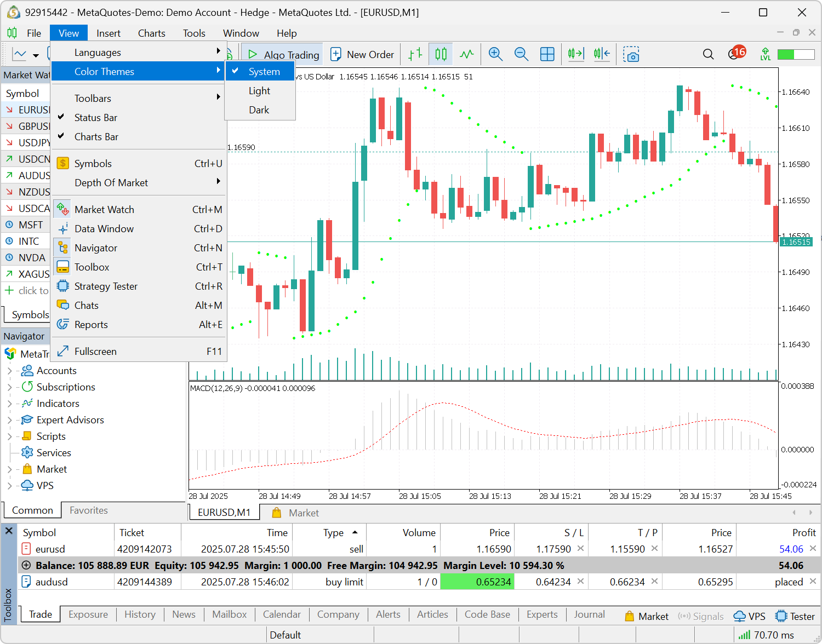Click the VPS link in toolbox bar
The width and height of the screenshot is (822, 644).
(750, 616)
